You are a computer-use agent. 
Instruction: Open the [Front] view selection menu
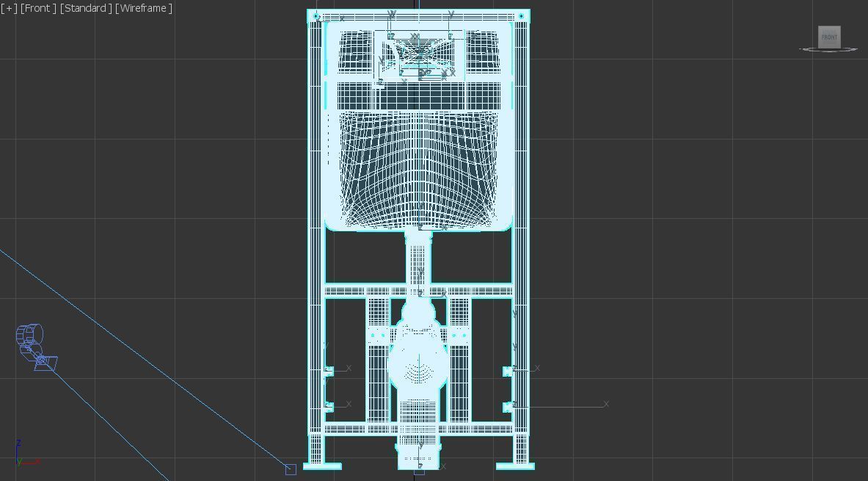pos(38,8)
